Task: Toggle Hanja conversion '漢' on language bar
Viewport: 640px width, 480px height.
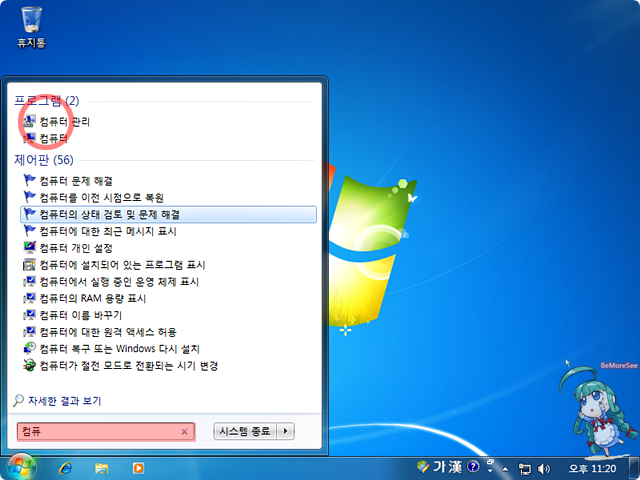Action: point(455,467)
